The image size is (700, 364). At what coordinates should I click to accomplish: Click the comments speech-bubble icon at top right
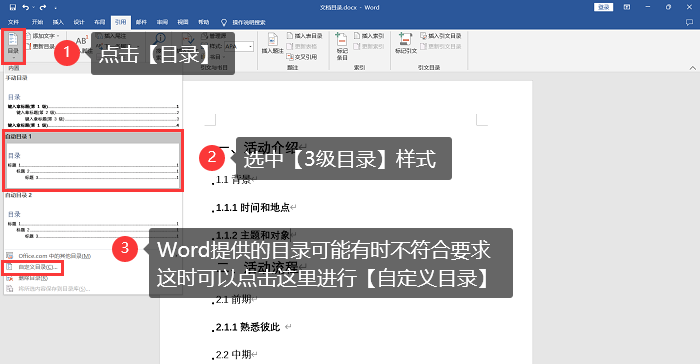coord(689,22)
